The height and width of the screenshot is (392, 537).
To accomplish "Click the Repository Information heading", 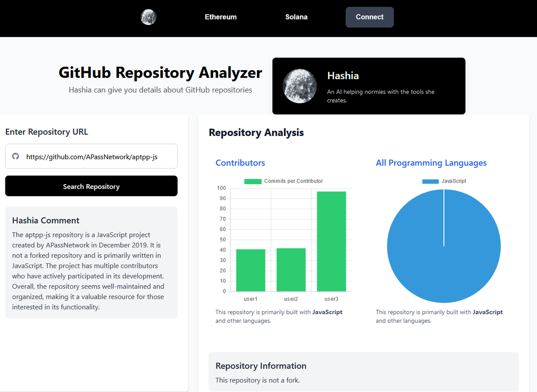I will click(x=261, y=366).
